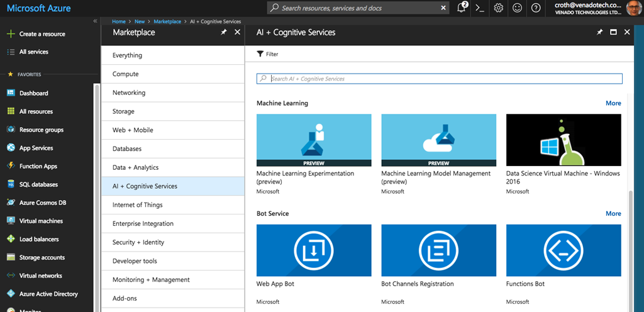The image size is (644, 312).
Task: Click the Microsoft Azure logo text
Action: 38,8
